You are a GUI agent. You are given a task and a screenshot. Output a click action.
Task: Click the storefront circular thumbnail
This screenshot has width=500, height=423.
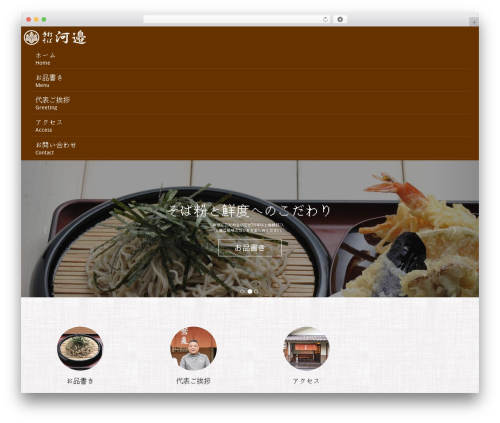[x=307, y=348]
